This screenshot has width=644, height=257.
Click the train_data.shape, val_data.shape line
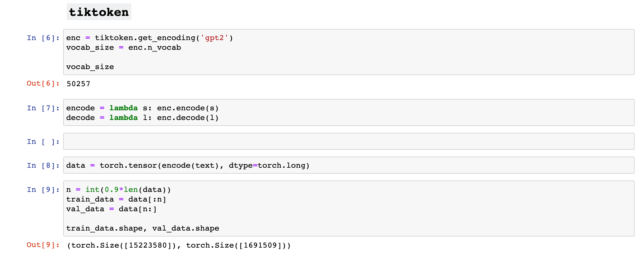tap(143, 228)
